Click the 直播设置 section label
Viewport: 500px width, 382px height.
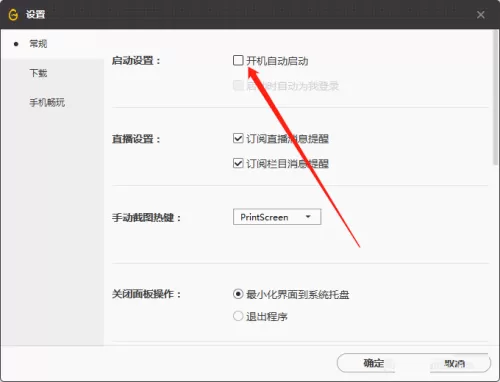click(136, 139)
